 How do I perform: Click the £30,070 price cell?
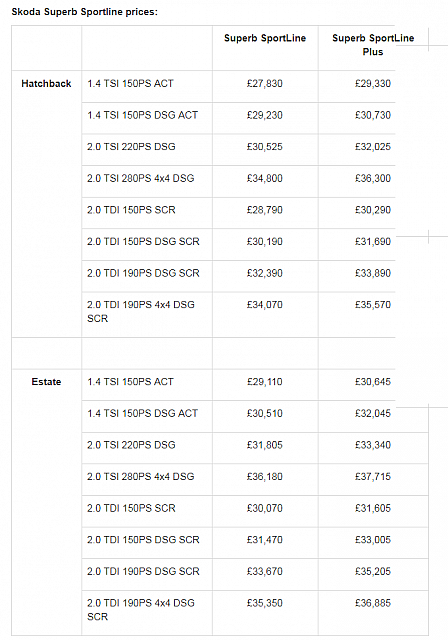click(x=264, y=508)
